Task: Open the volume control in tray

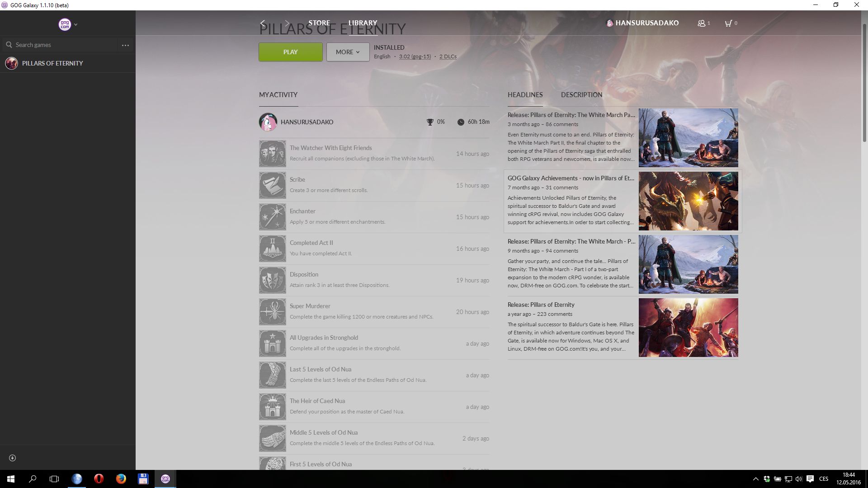Action: pos(798,479)
